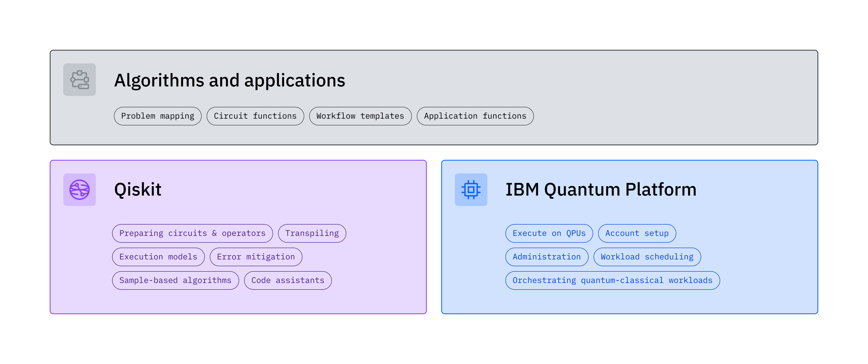Image resolution: width=868 pixels, height=364 pixels.
Task: Select Execute on QPUs
Action: tap(549, 233)
